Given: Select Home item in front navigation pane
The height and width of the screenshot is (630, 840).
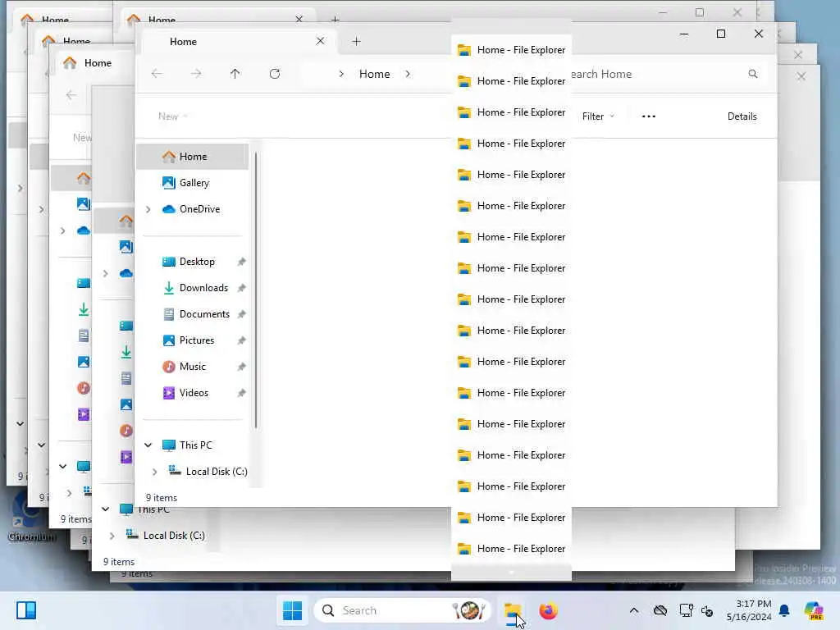Looking at the screenshot, I should pos(193,157).
